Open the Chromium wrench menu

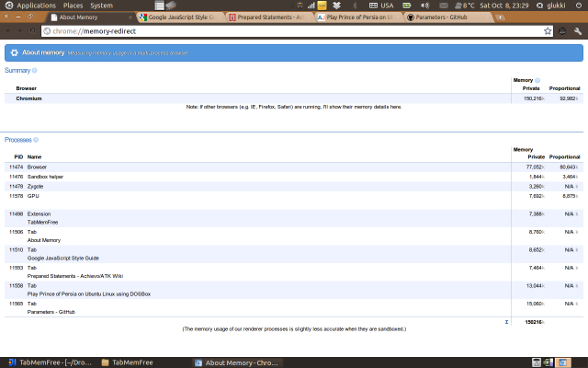(576, 30)
